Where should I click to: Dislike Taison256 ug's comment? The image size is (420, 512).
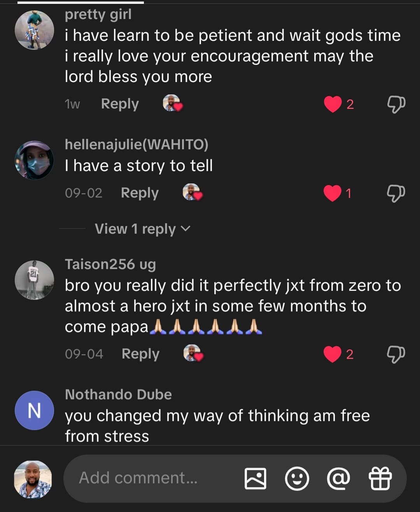point(396,354)
